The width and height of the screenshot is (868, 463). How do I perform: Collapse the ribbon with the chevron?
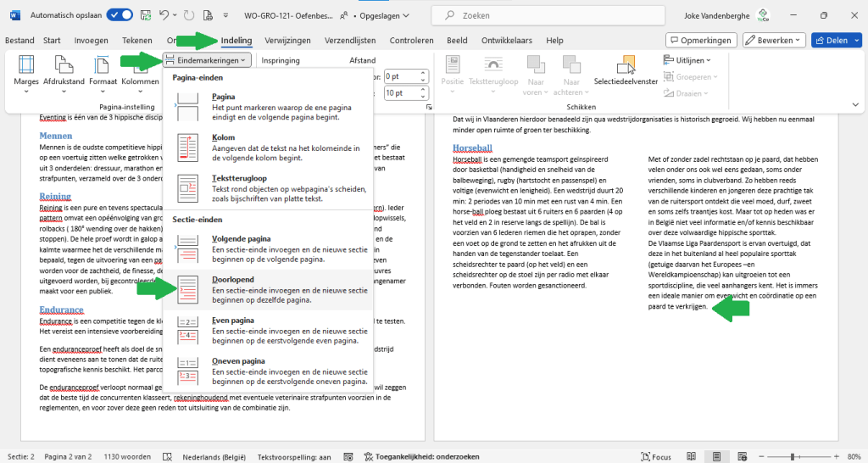(x=855, y=104)
